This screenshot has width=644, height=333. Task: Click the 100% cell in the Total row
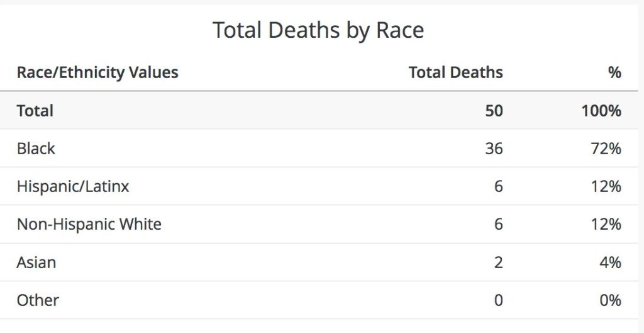(601, 111)
